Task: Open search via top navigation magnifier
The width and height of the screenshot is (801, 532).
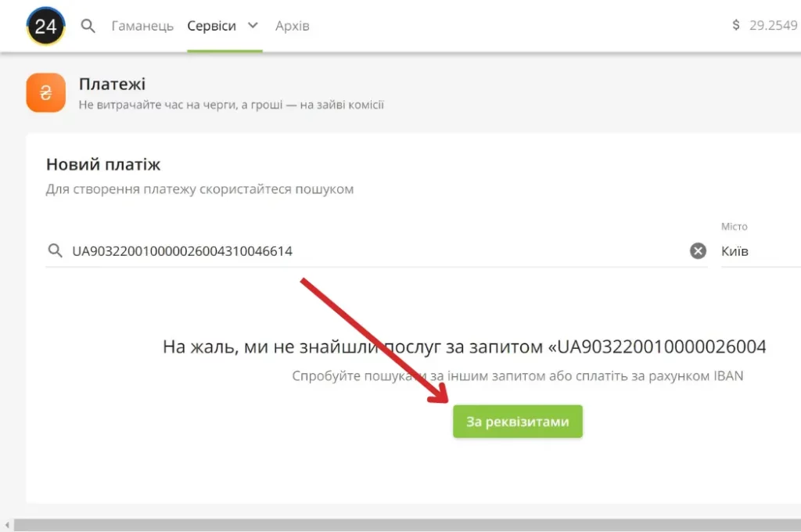Action: pos(88,26)
